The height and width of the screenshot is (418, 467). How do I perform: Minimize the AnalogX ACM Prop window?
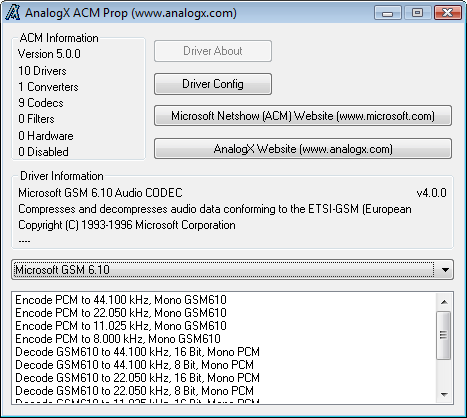point(387,13)
